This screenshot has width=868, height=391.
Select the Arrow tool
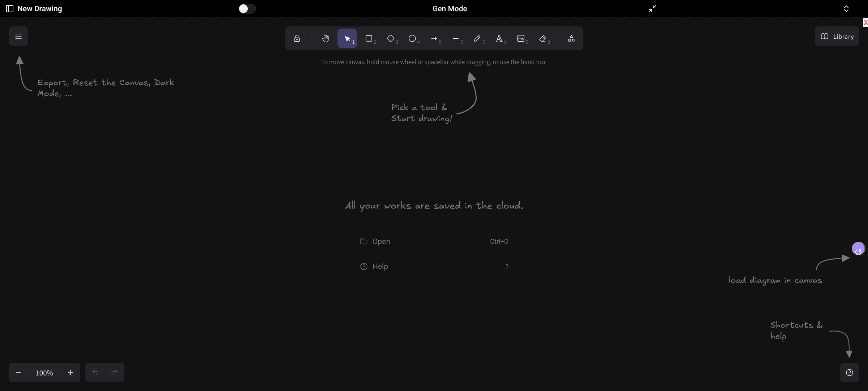434,38
